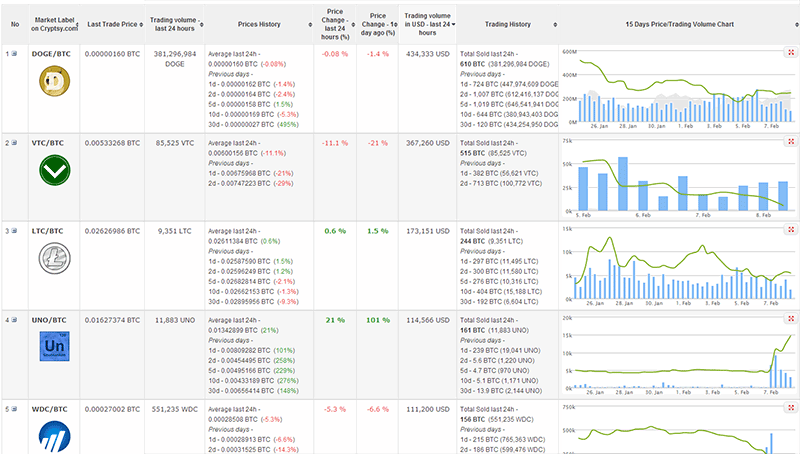
Task: Click the Litecoin silver logo
Action: [x=55, y=258]
